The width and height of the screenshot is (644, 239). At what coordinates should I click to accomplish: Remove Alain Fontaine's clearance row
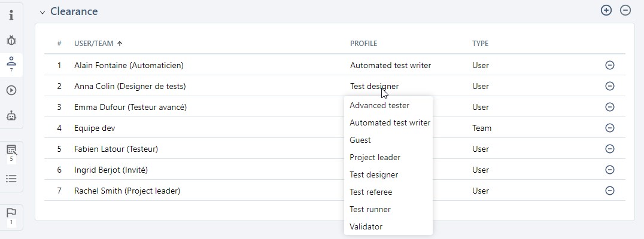[610, 65]
